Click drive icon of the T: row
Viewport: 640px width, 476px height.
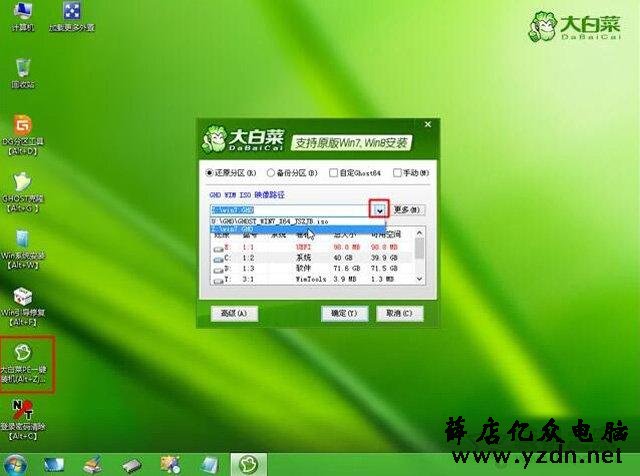(218, 280)
